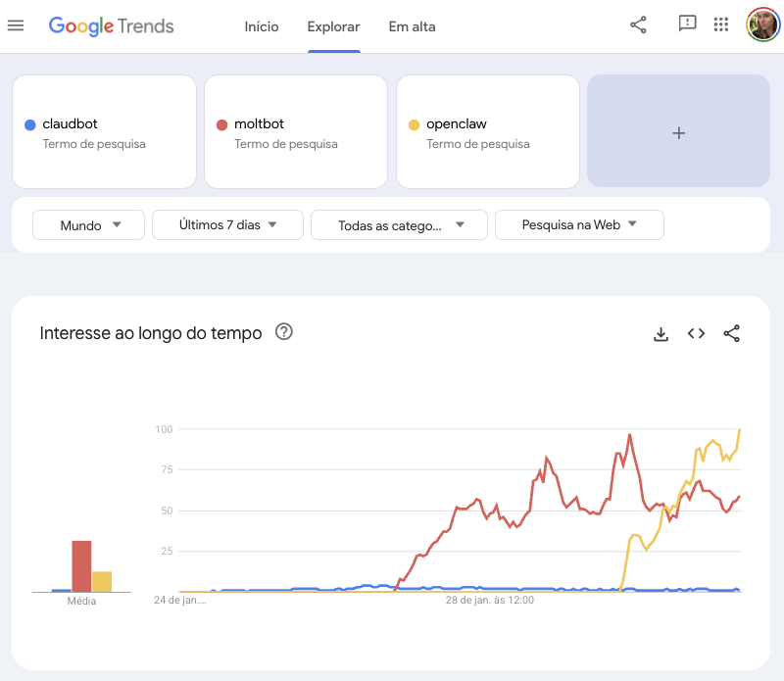Click the embed code icon for chart
The width and height of the screenshot is (784, 681).
click(x=696, y=334)
